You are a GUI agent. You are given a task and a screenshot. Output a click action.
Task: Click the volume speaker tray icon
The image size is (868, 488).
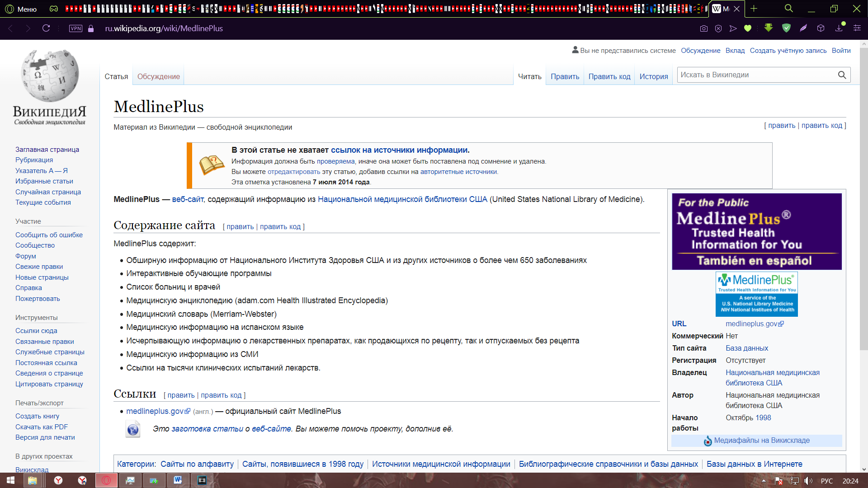click(x=809, y=481)
